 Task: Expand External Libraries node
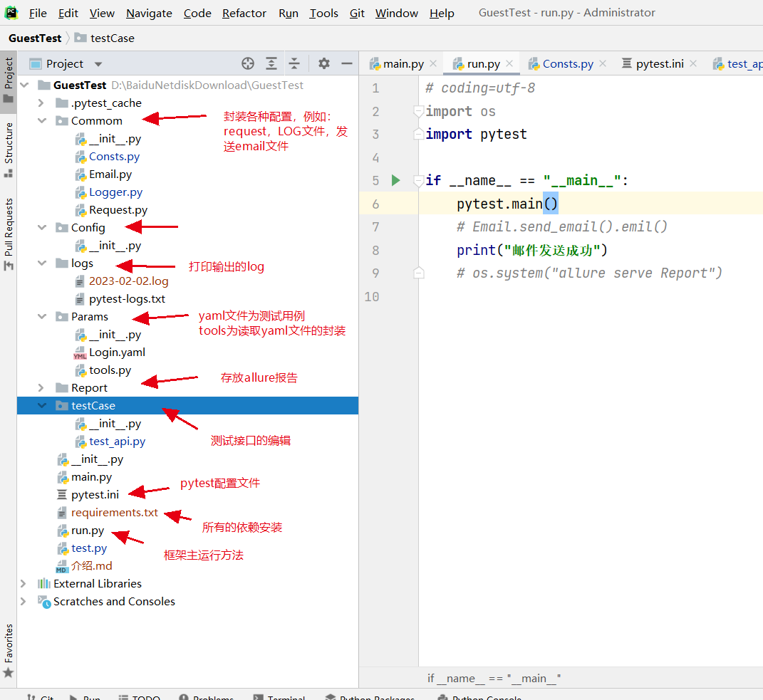click(23, 583)
